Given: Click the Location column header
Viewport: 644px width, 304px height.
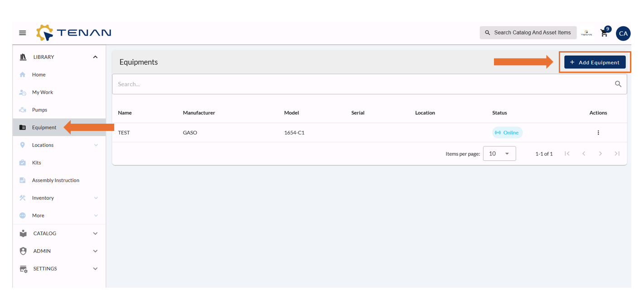Looking at the screenshot, I should [425, 113].
